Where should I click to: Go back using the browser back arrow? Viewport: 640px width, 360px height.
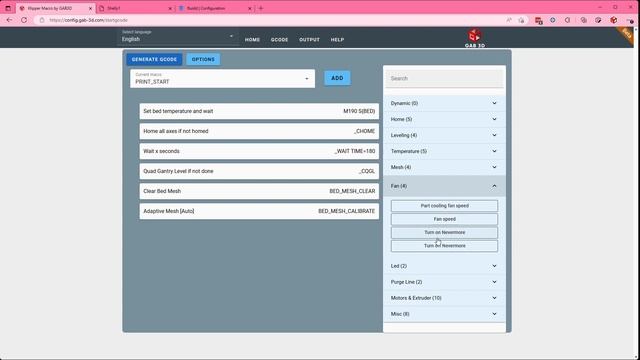(x=9, y=20)
